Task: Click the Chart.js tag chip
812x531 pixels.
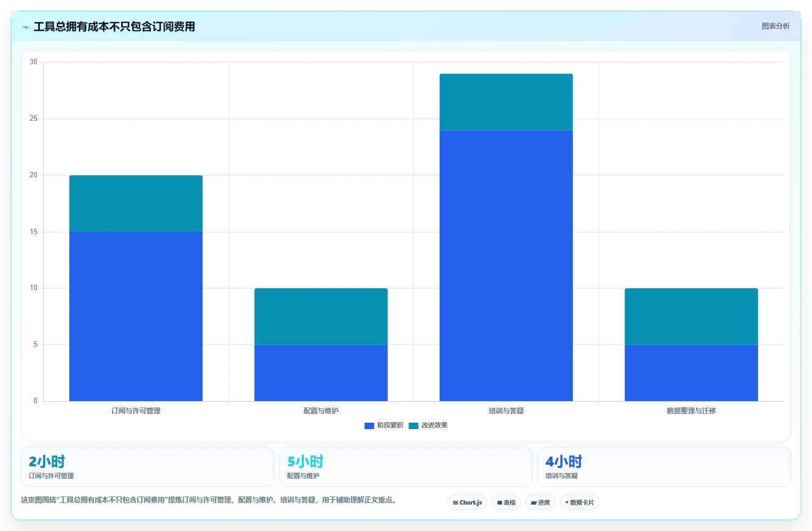Action: [x=467, y=502]
